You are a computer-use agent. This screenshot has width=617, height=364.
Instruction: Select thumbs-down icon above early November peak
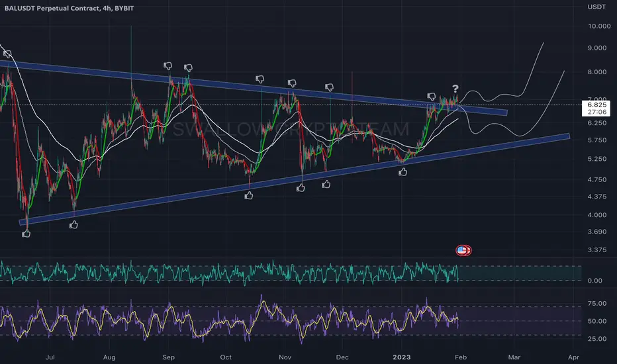[x=291, y=83]
